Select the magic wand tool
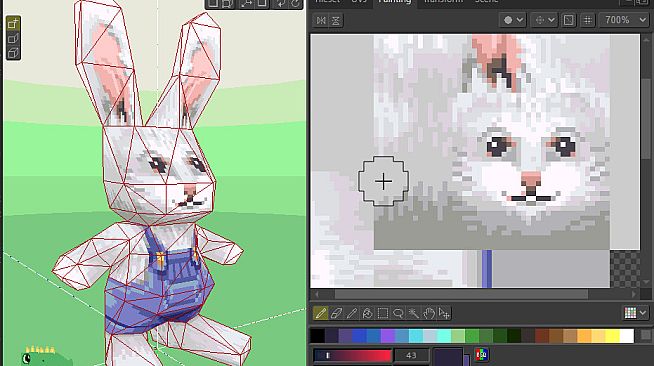 [413, 313]
